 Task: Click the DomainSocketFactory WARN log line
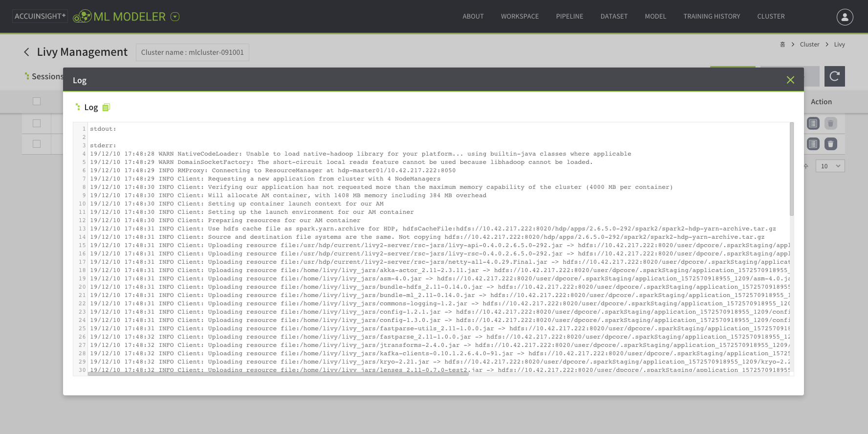341,162
